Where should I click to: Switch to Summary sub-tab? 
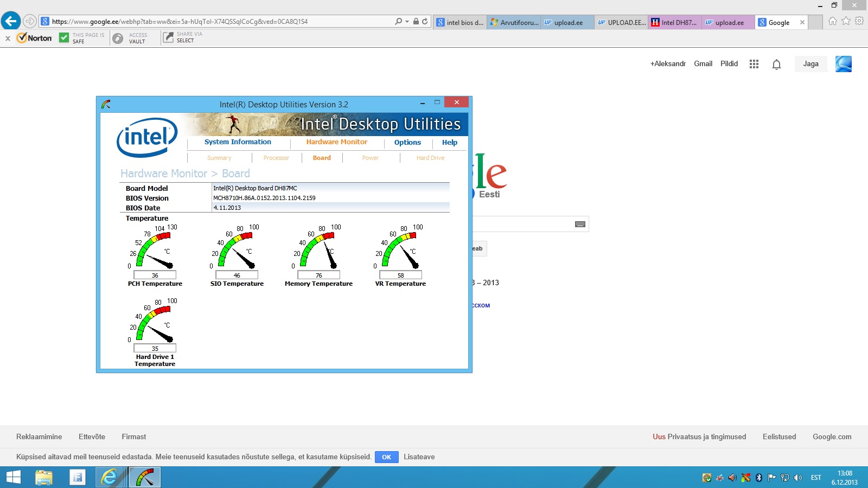[219, 158]
